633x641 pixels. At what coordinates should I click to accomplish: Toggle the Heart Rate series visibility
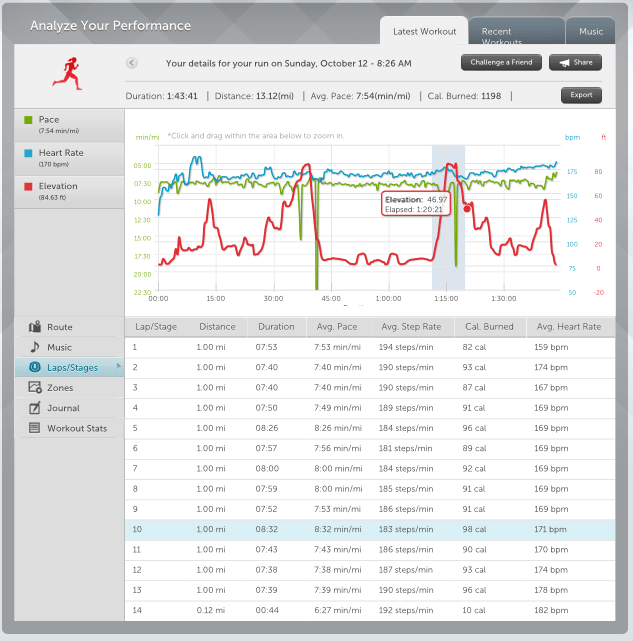tap(31, 153)
